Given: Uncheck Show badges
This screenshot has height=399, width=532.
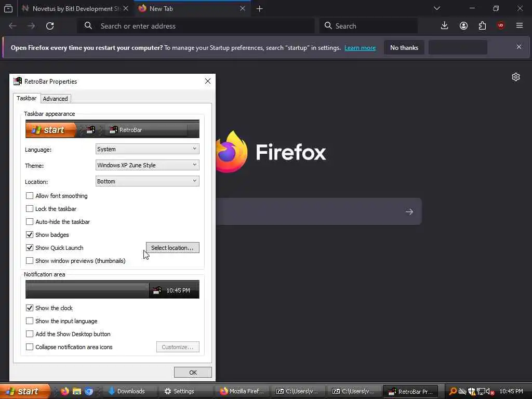Looking at the screenshot, I should (30, 235).
